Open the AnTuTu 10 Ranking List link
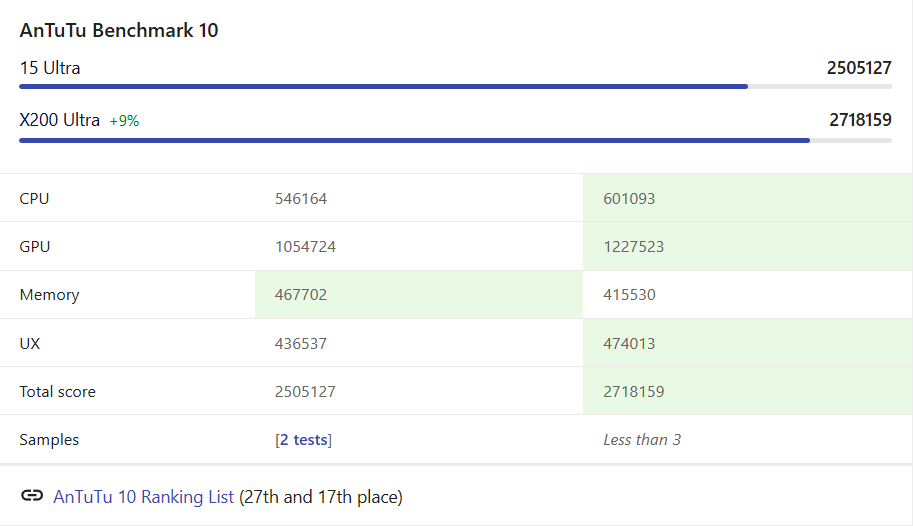Screen dimensions: 913x526 pos(143,497)
